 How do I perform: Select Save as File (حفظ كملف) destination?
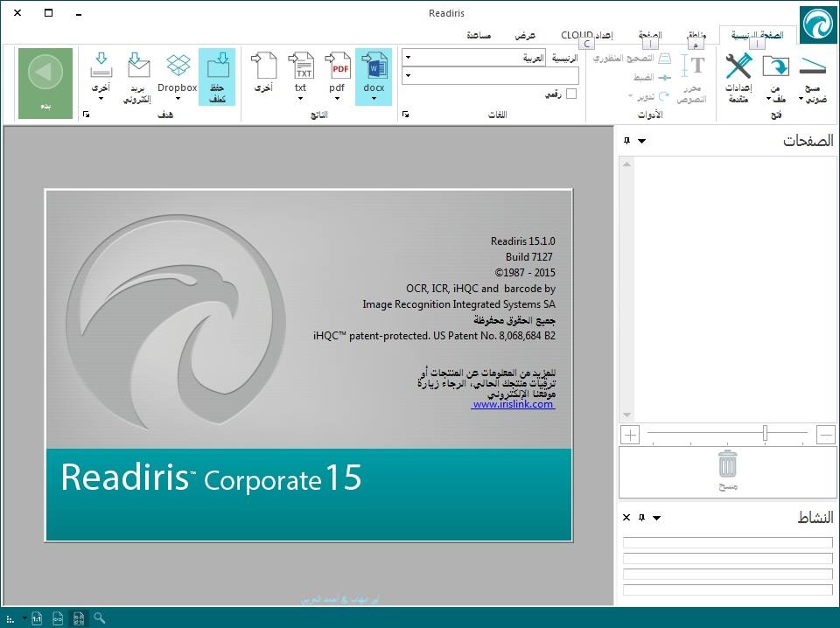(217, 77)
